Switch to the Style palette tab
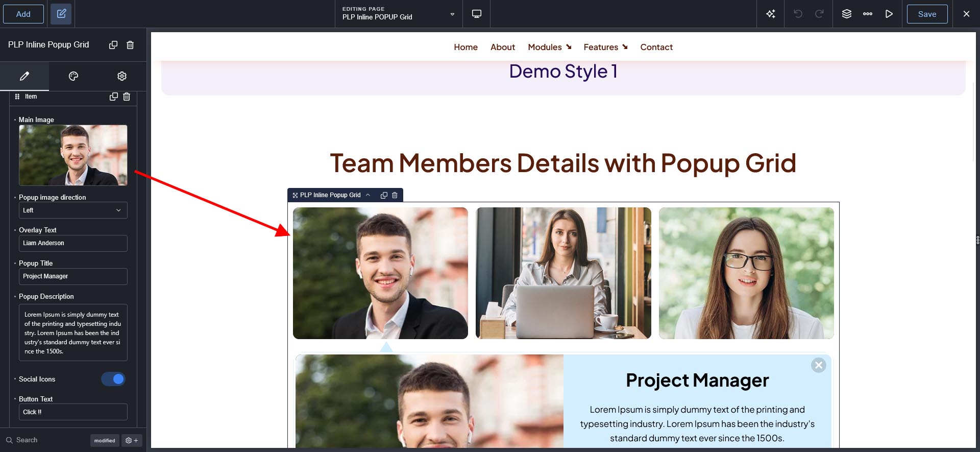This screenshot has height=452, width=980. pyautogui.click(x=73, y=76)
